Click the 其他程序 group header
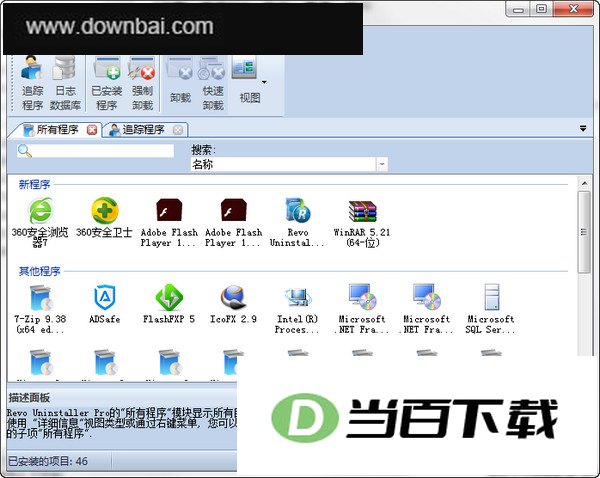Screen dimensions: 600x478 (39, 271)
